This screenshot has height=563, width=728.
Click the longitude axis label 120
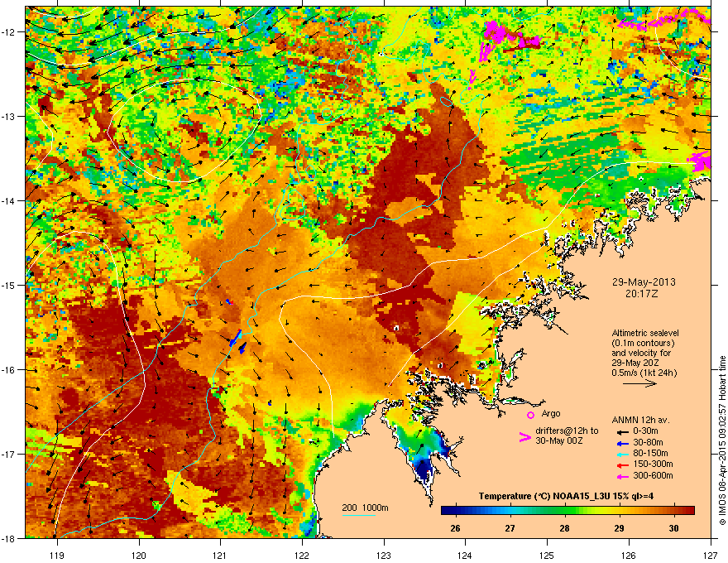(139, 555)
